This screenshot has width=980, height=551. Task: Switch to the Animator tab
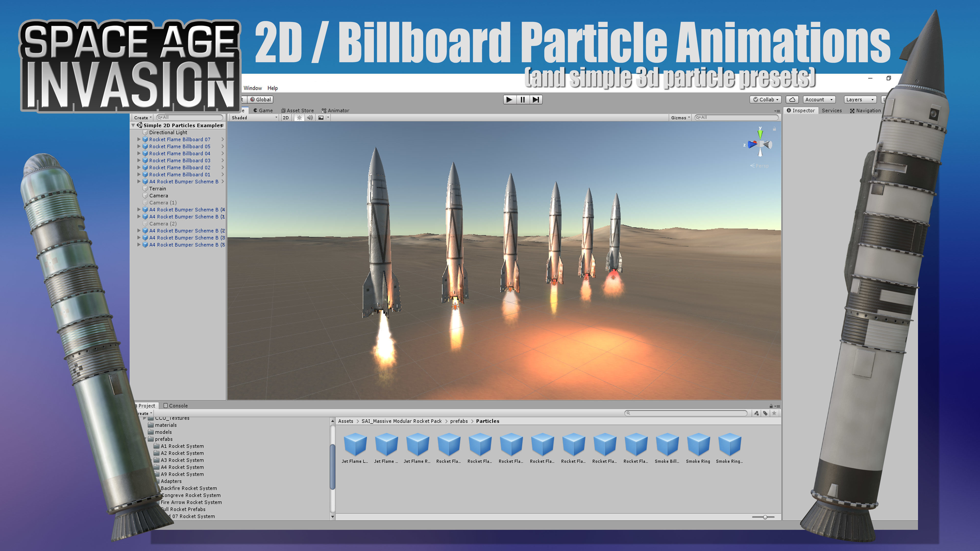pyautogui.click(x=335, y=111)
